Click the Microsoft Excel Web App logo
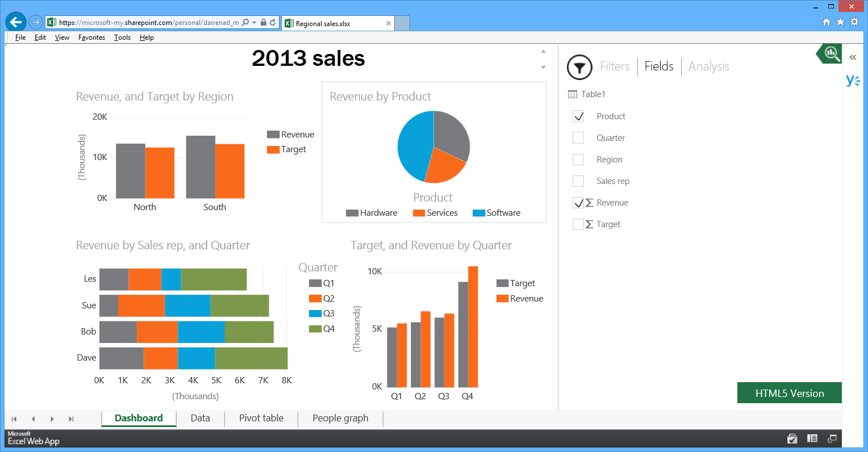The image size is (868, 452). (34, 438)
